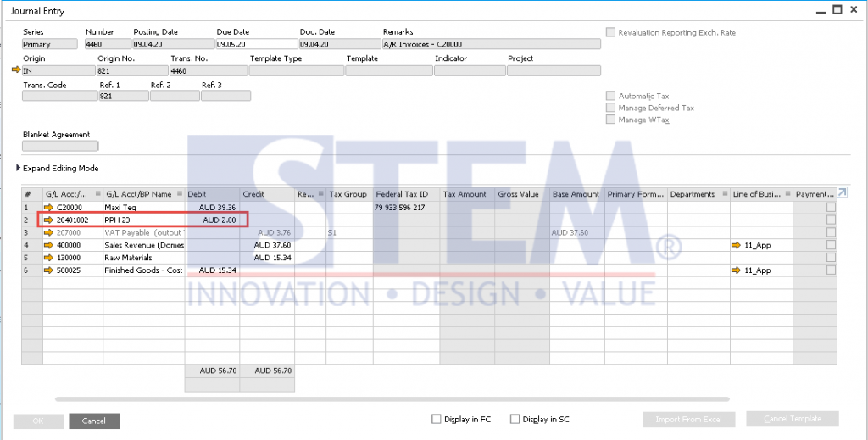Open the G/L Acct/BP Name column filter

180,194
